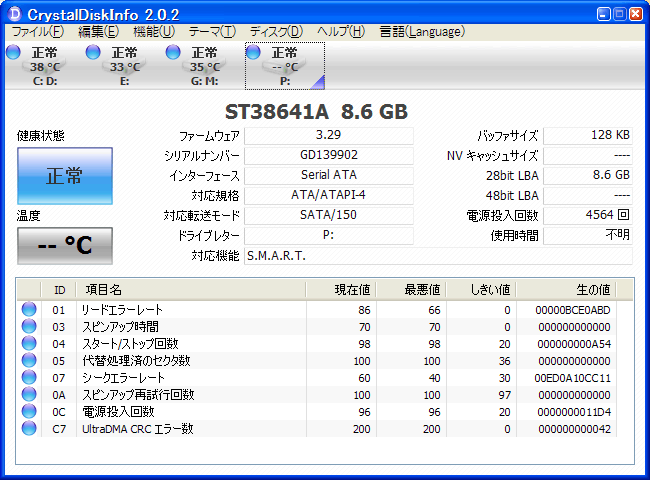Click the status orb for row 05
Viewport: 650px width, 480px height.
(29, 360)
